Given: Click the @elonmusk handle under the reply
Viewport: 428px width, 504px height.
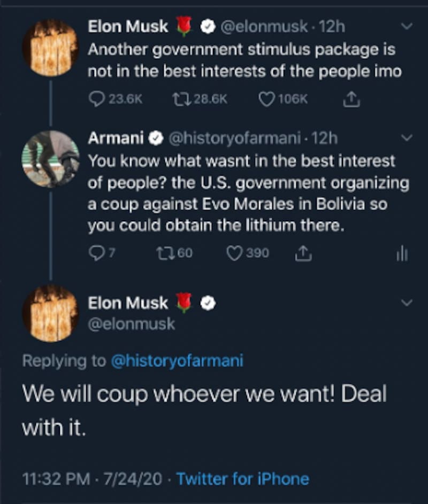Looking at the screenshot, I should click(x=131, y=324).
